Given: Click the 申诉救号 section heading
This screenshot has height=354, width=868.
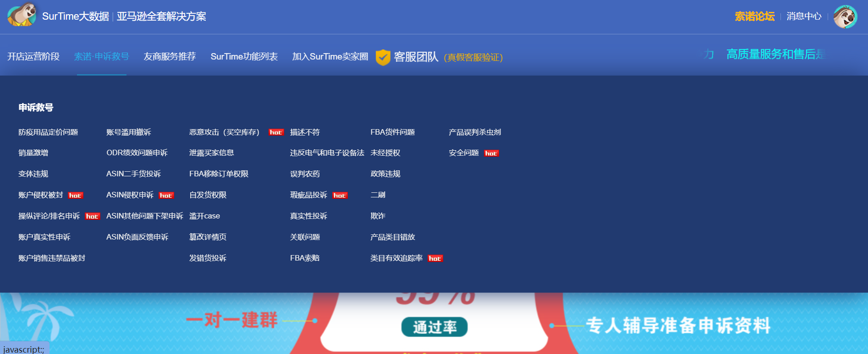Looking at the screenshot, I should [36, 108].
